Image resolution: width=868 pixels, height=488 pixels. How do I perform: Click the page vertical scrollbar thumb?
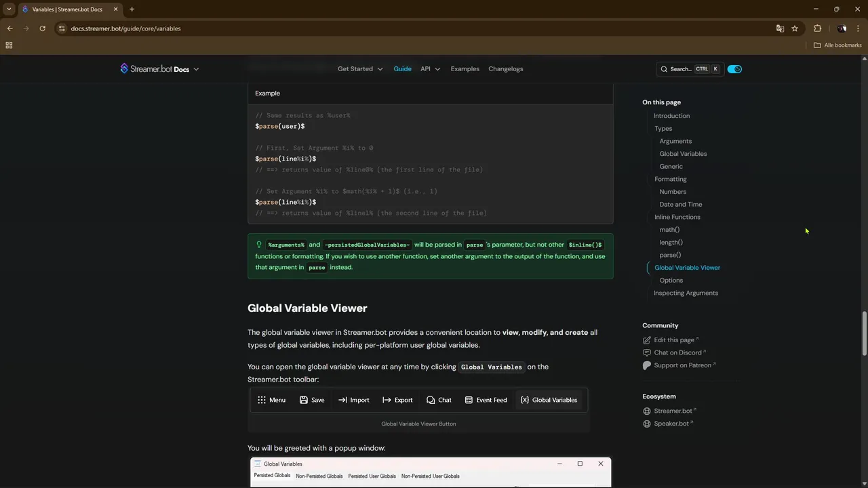(864, 333)
